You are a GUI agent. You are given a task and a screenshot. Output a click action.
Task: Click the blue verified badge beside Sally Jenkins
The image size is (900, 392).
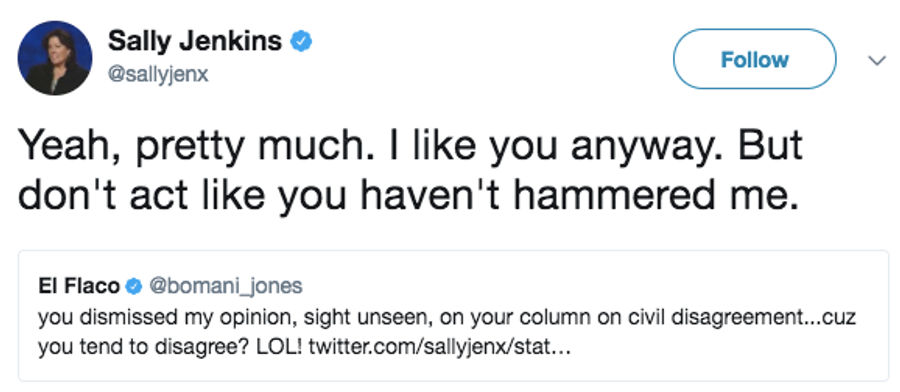pos(301,42)
